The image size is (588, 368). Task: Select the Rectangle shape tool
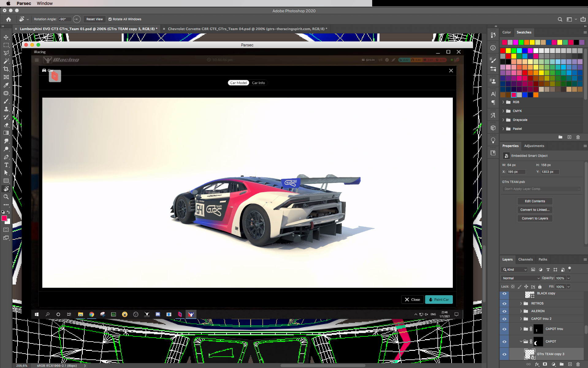6,181
